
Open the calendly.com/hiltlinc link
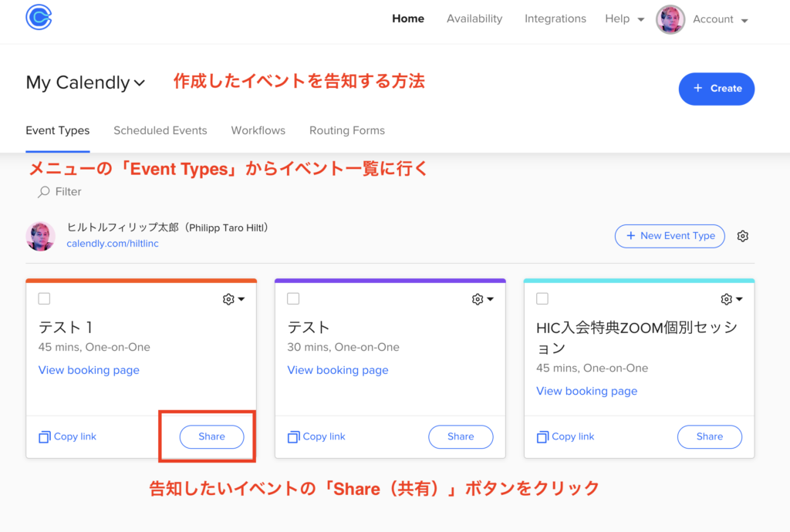(113, 244)
